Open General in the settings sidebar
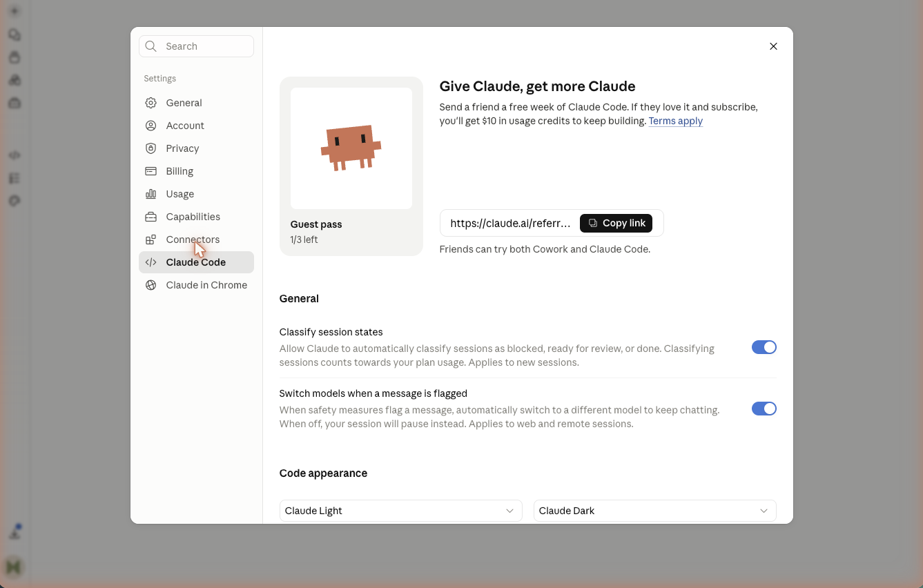923x588 pixels. [196, 103]
